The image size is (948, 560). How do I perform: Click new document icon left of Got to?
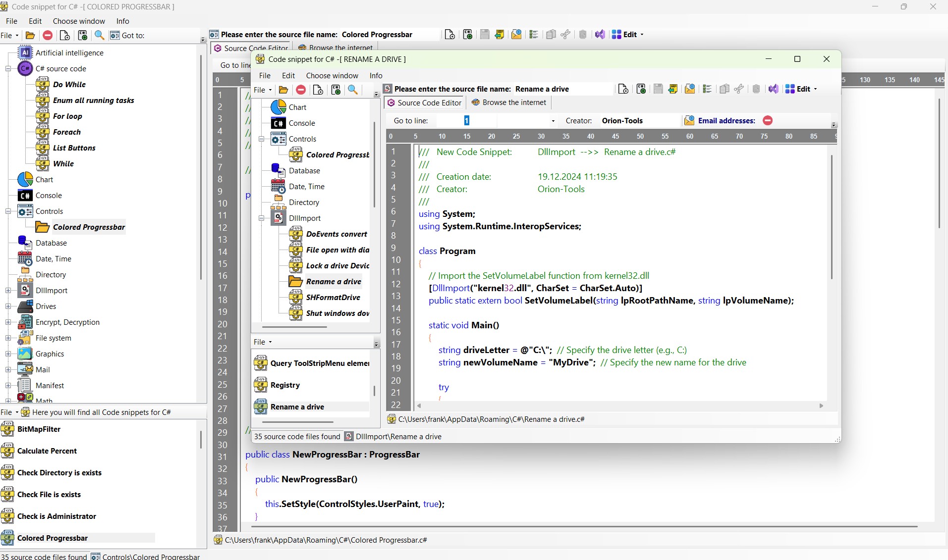click(x=64, y=35)
